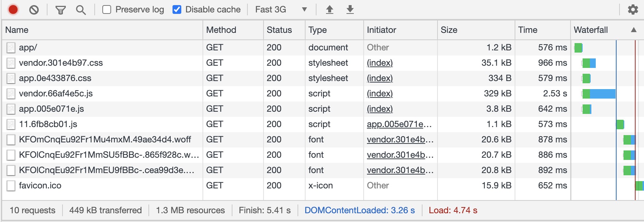Export HAR file with download arrow

350,9
